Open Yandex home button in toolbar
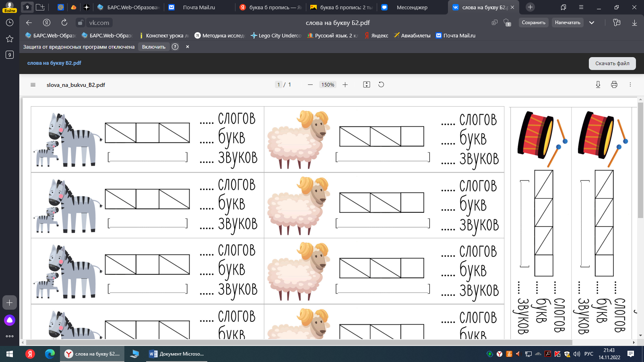 click(47, 23)
